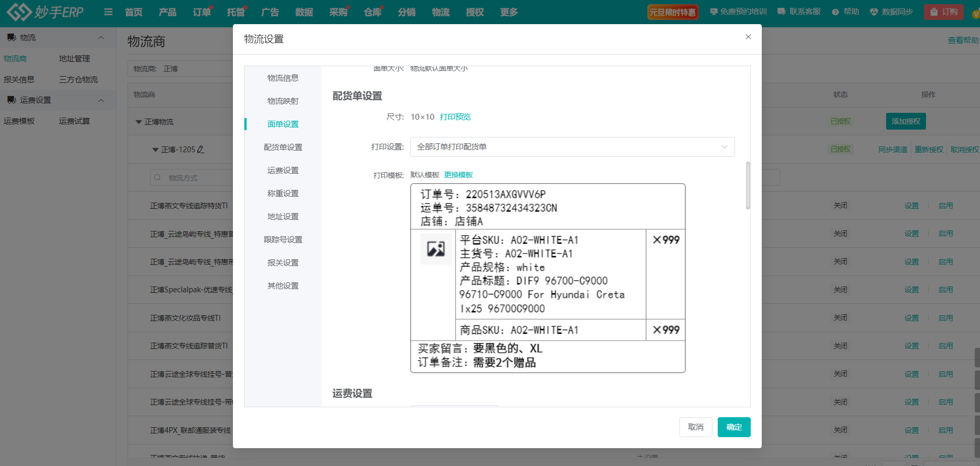Click the 妙手ERP logo

45,12
